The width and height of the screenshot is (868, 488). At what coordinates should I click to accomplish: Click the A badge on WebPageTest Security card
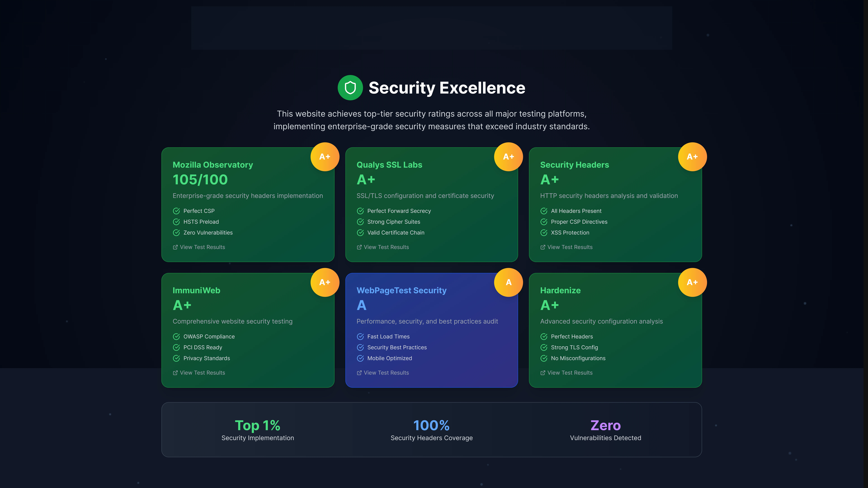508,282
